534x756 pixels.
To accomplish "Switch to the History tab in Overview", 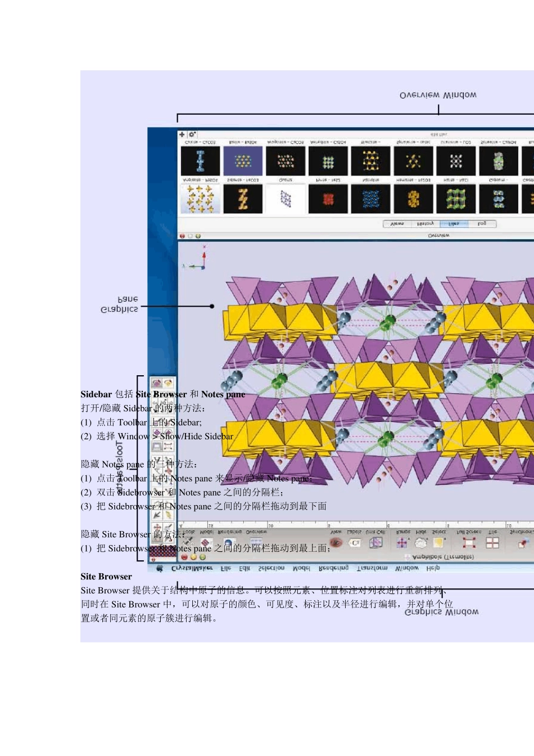I will (x=426, y=224).
